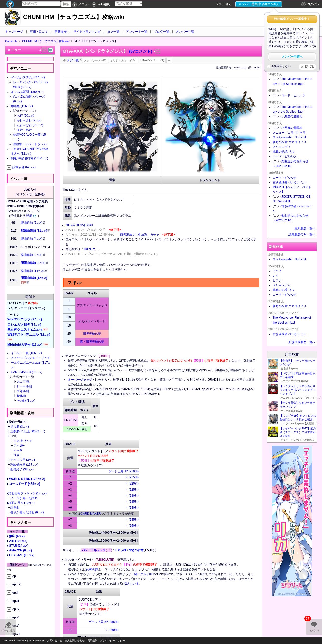Open the menu comment bubble icon
322x644 pixels.
(51, 50)
